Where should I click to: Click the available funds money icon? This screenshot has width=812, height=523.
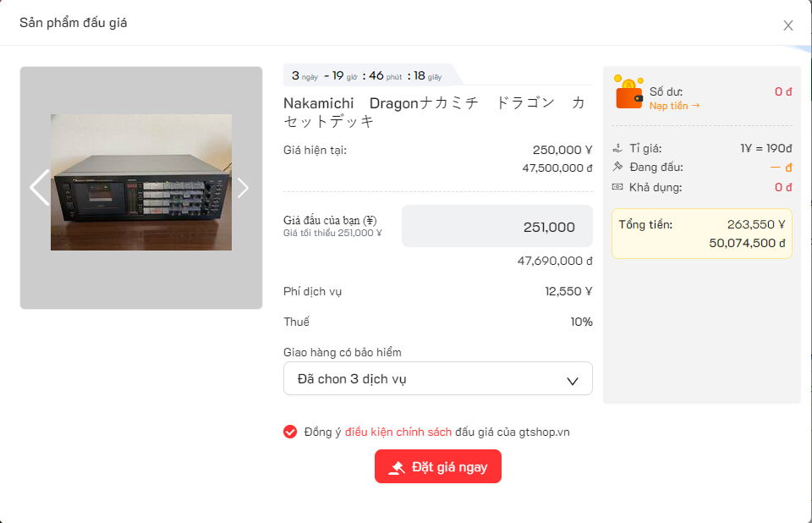[617, 187]
